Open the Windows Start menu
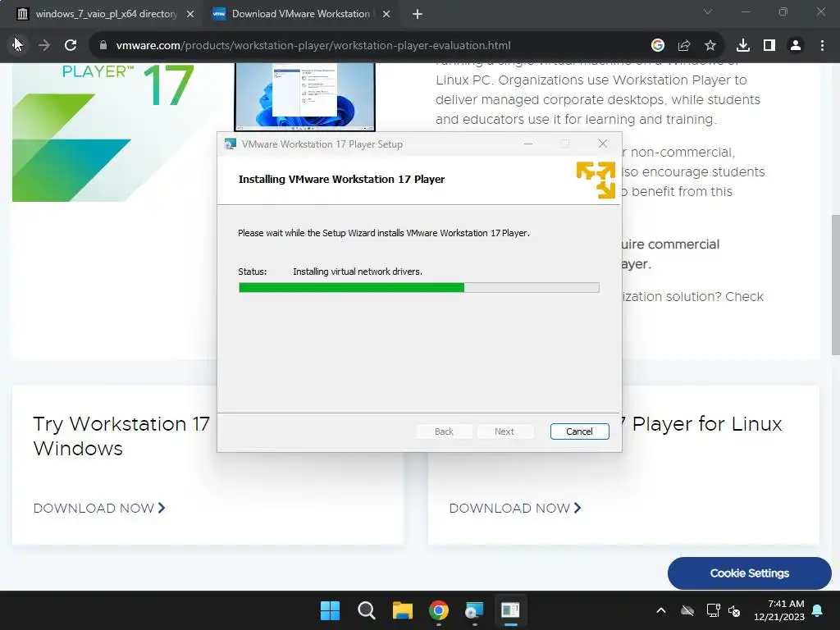This screenshot has height=630, width=840. [x=330, y=610]
